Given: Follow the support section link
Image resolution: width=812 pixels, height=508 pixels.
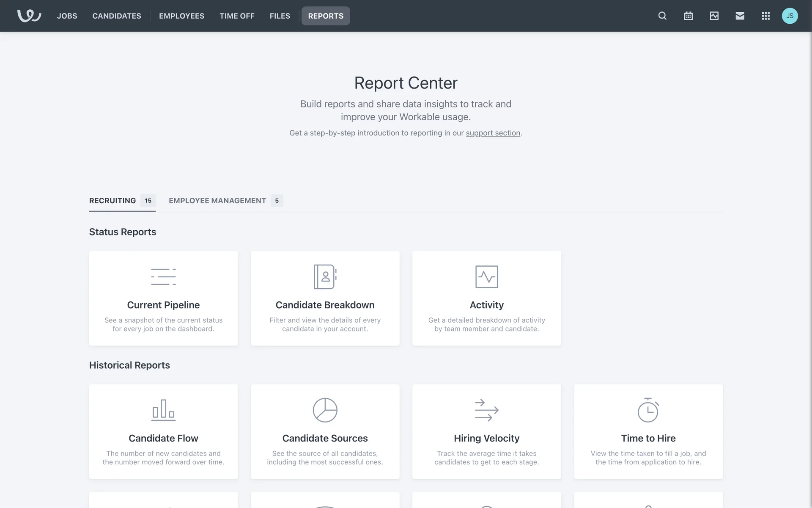Looking at the screenshot, I should [493, 133].
